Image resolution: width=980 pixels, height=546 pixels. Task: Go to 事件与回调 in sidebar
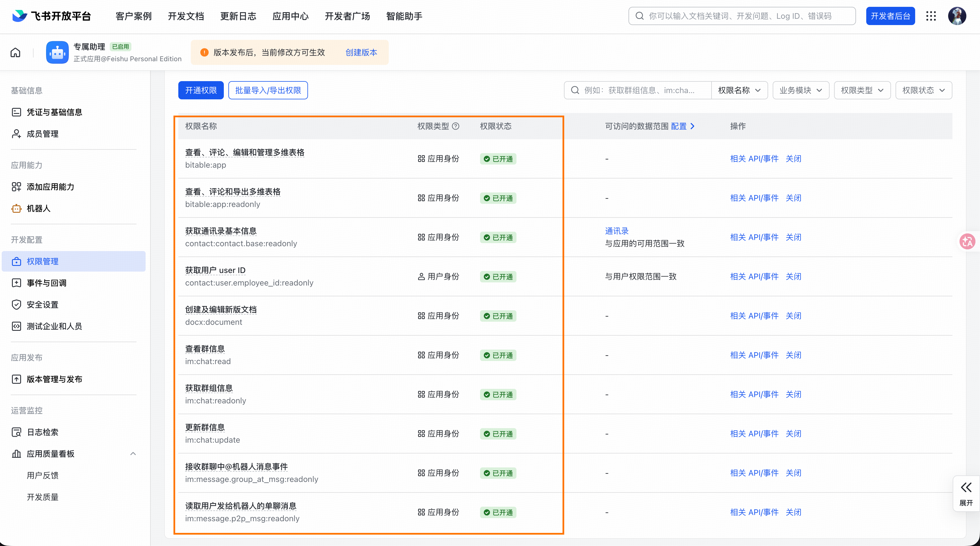46,283
